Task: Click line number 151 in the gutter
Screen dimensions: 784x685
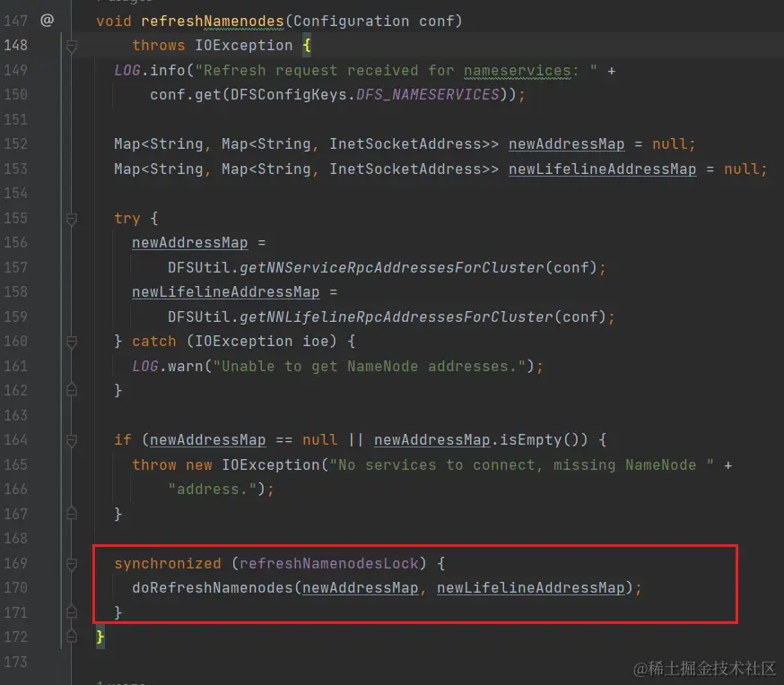Action: coord(16,119)
